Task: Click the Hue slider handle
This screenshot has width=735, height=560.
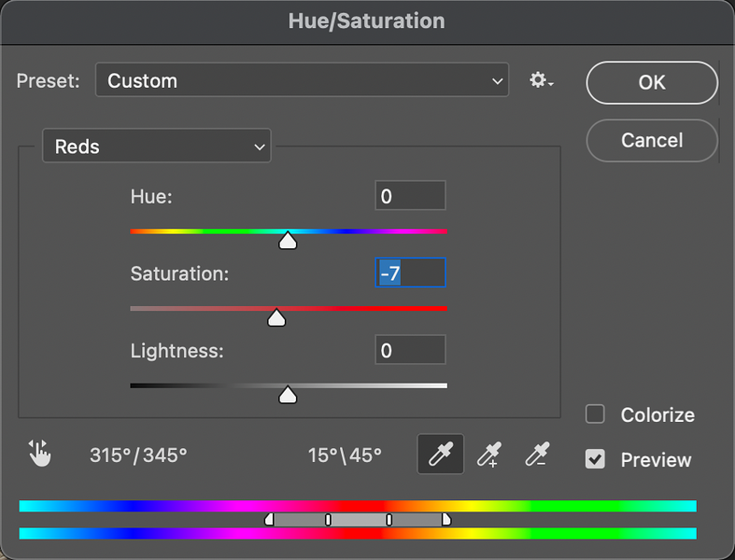Action: (x=288, y=240)
